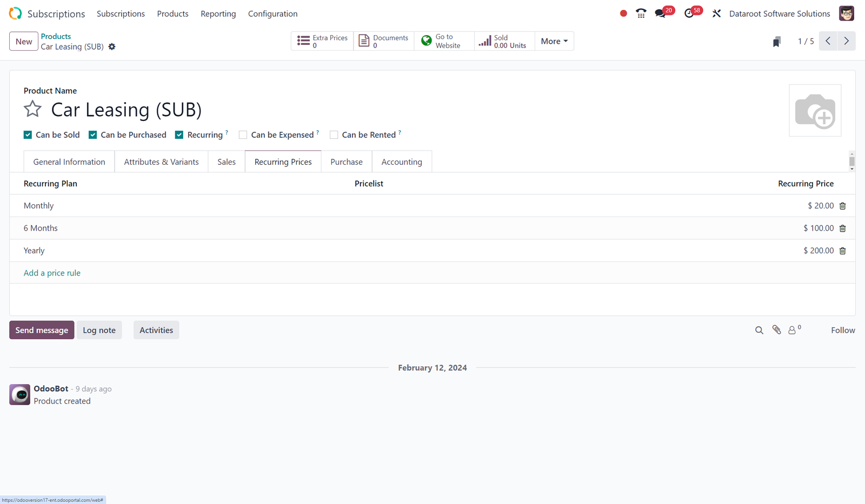Go to next record arrow

click(x=847, y=41)
